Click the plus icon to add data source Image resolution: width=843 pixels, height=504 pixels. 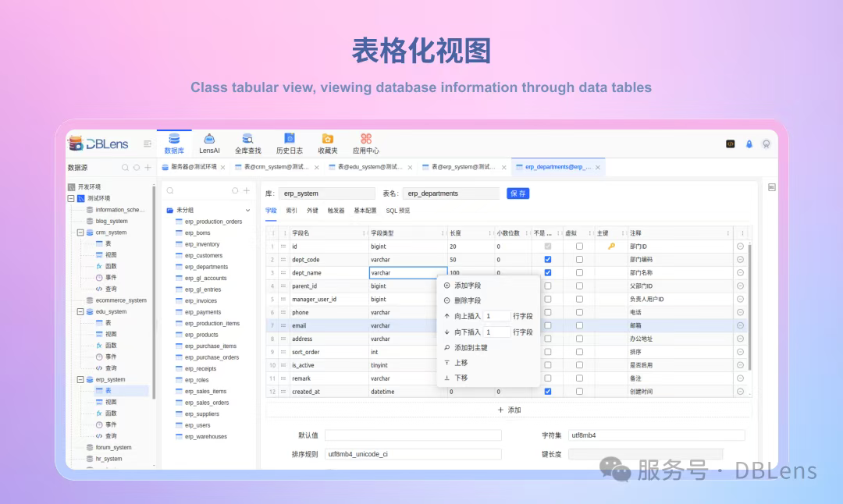pos(147,167)
